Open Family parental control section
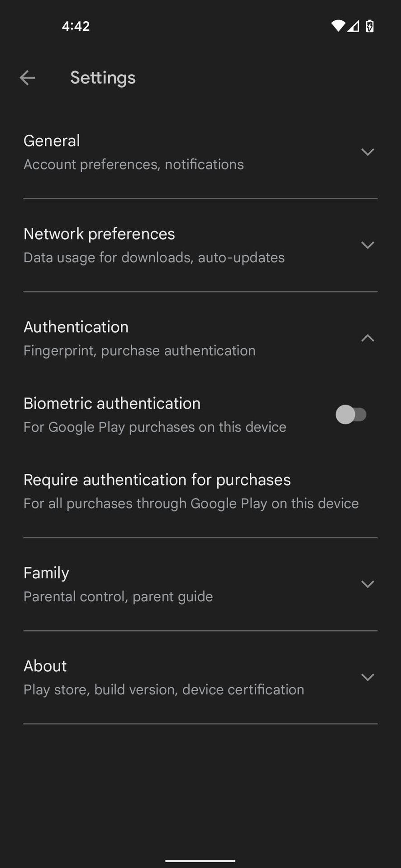This screenshot has height=868, width=401. [118, 584]
